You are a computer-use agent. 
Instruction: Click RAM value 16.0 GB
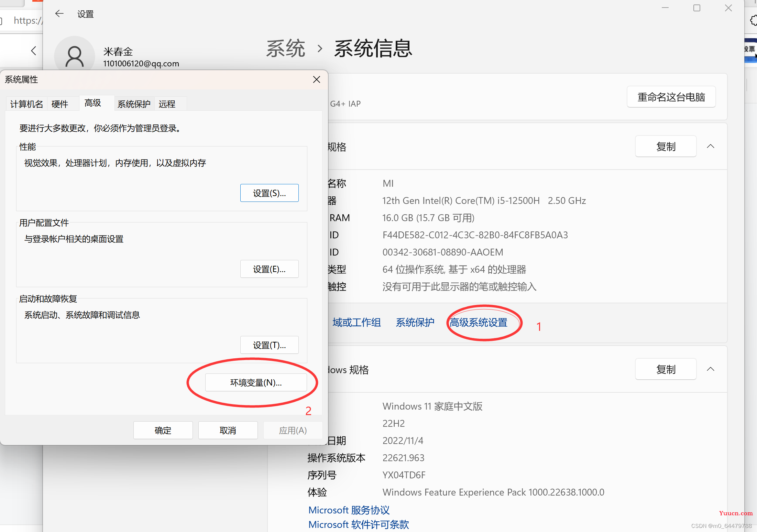(428, 218)
